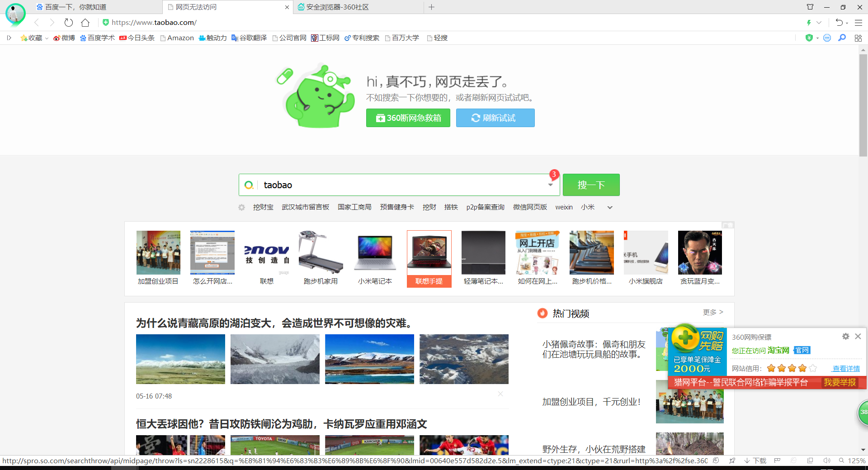Click the taobao search input field
This screenshot has height=470, width=868.
[x=400, y=185]
